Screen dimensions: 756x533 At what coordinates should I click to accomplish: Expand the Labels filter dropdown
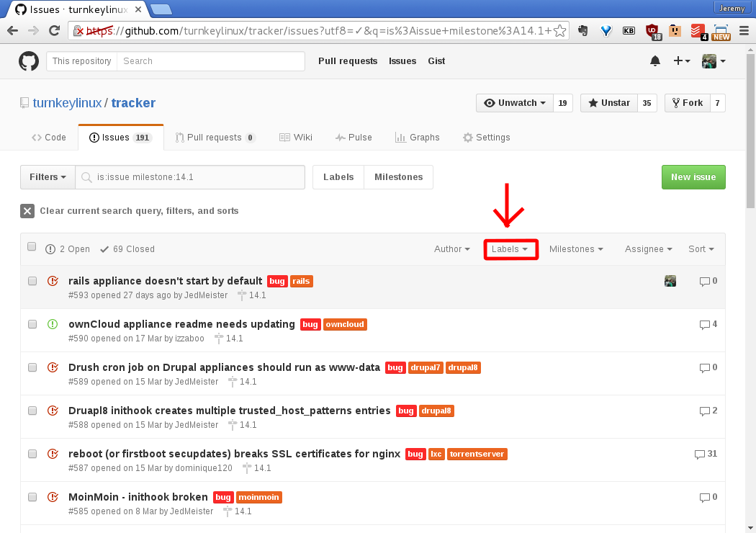click(510, 249)
